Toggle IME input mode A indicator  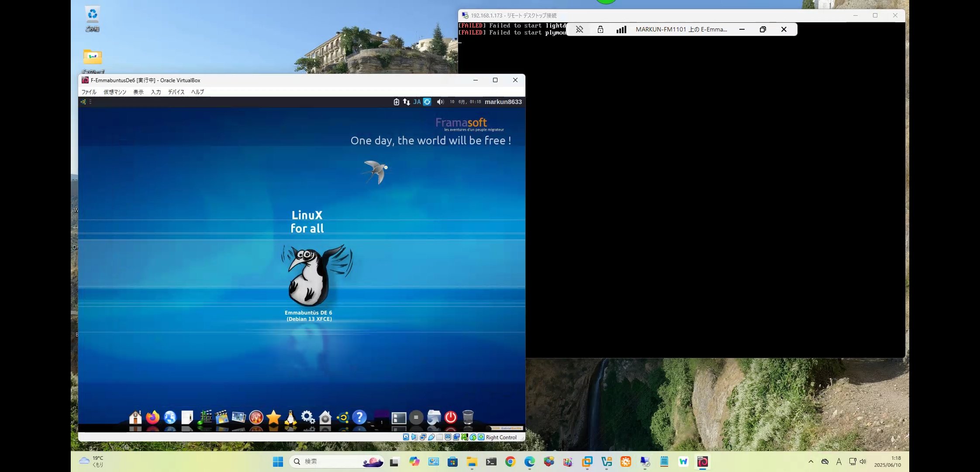(x=839, y=462)
